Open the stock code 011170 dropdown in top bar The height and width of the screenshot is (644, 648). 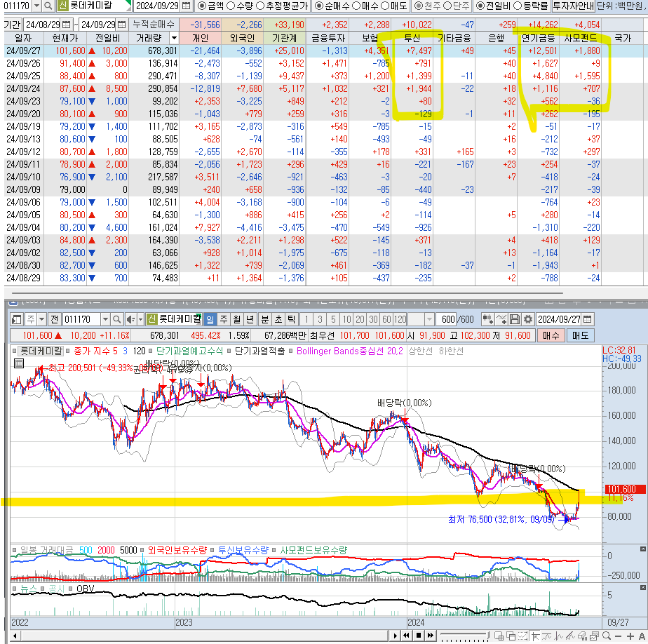coord(36,6)
